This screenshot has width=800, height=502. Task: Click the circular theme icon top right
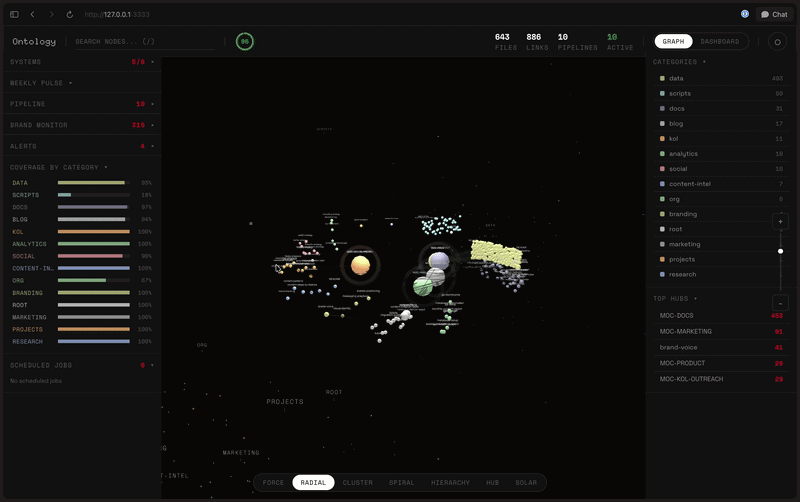(777, 42)
